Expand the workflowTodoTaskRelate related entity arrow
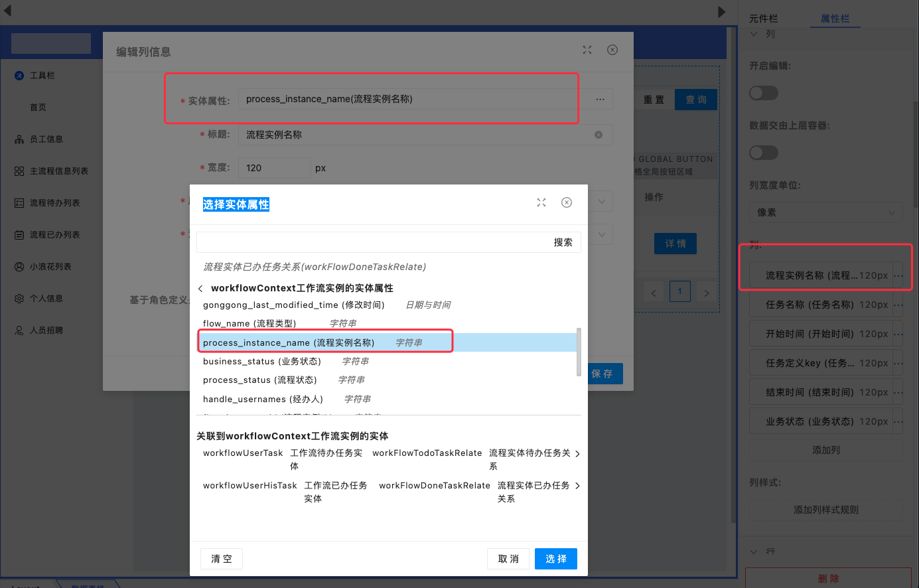 (577, 454)
